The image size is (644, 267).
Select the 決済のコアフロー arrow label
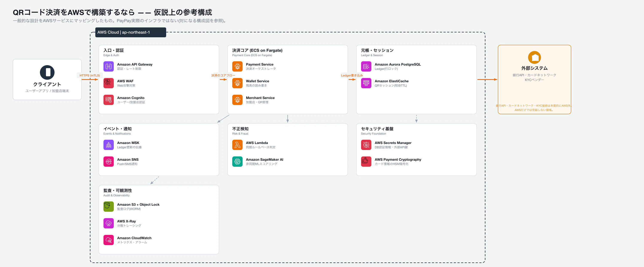click(223, 75)
